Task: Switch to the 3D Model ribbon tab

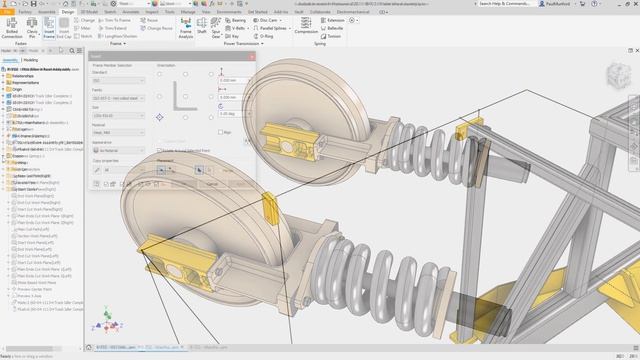Action: click(x=89, y=12)
